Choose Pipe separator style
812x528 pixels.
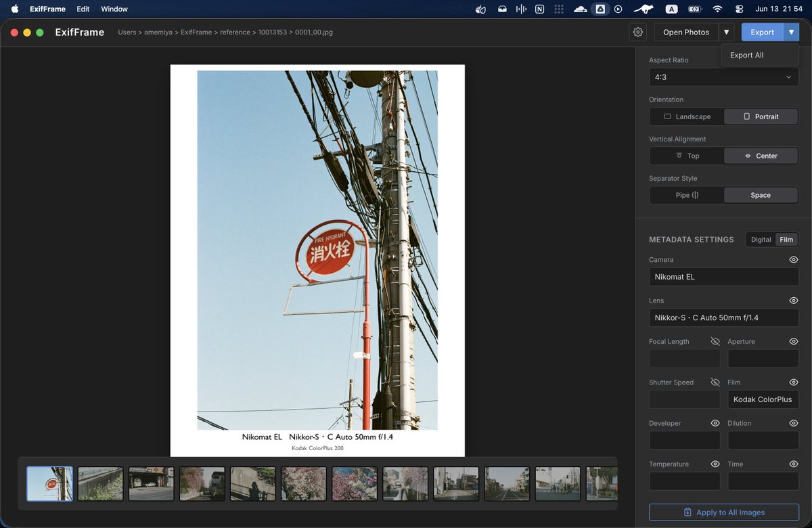click(687, 195)
